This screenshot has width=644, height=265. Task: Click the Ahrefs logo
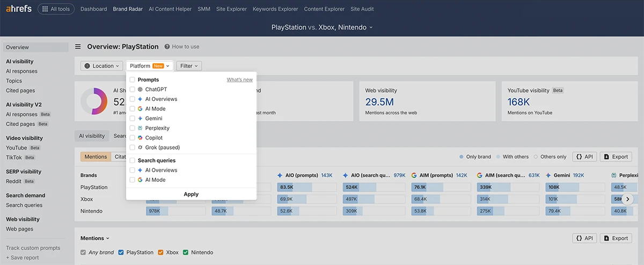click(18, 9)
